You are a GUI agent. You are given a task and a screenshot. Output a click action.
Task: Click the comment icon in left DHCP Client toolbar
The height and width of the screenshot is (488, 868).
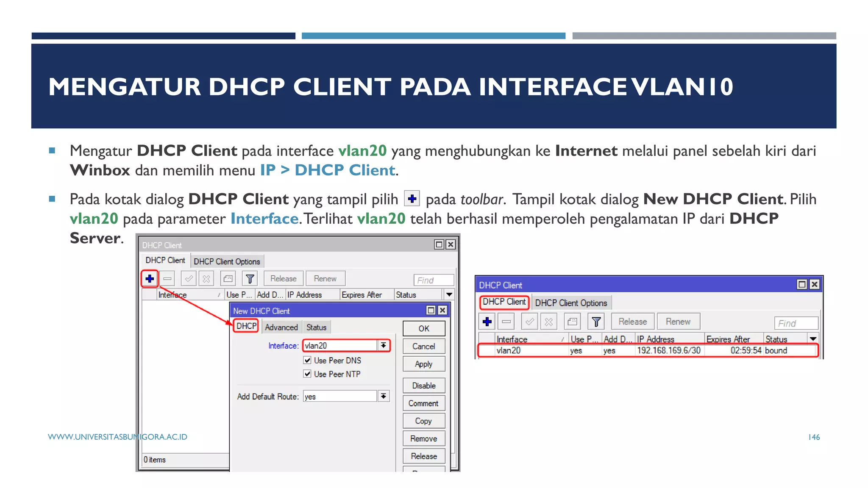coord(228,279)
